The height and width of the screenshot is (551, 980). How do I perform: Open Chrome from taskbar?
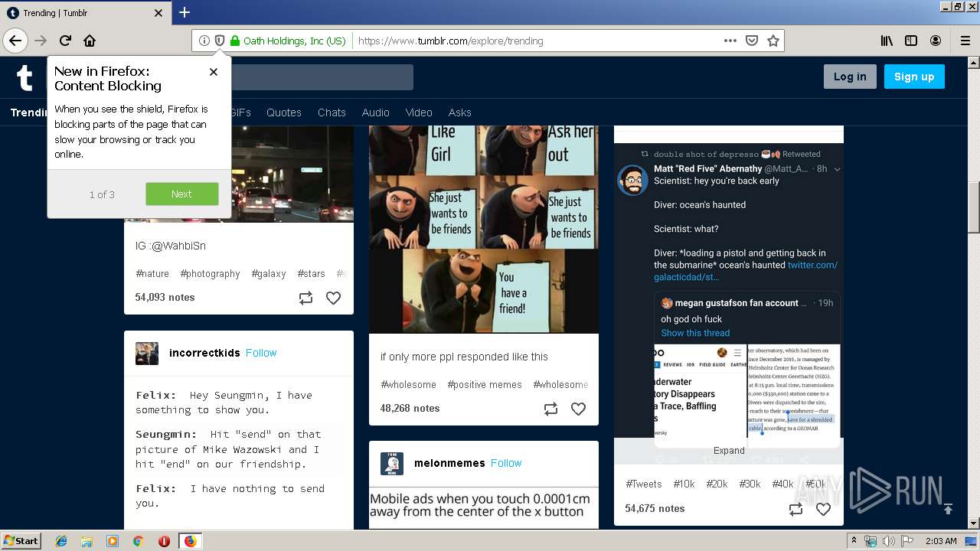pyautogui.click(x=138, y=541)
